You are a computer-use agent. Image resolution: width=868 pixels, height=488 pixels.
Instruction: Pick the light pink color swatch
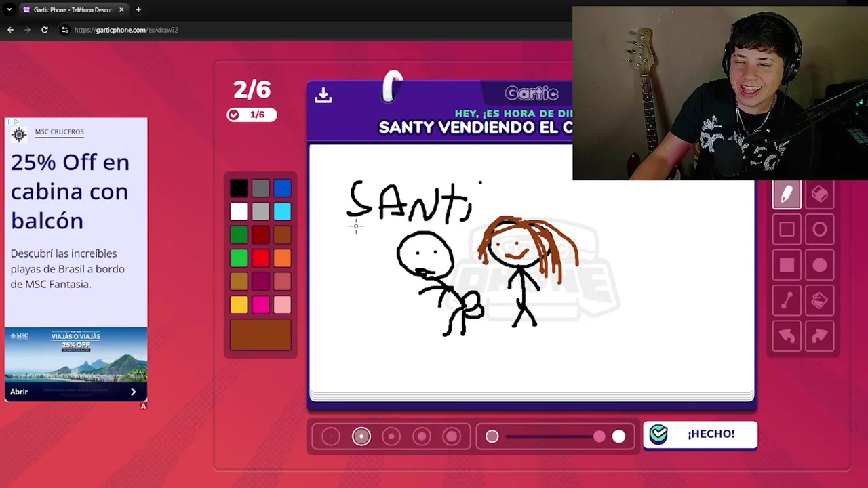[282, 305]
